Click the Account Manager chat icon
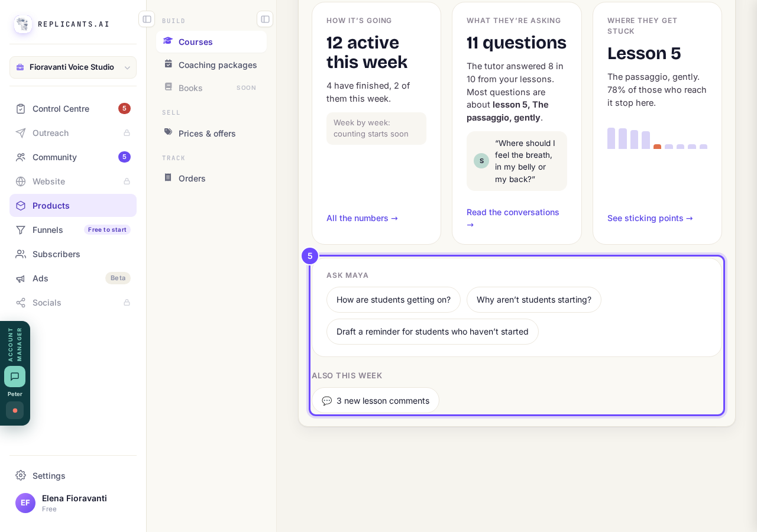Screen dimensions: 757x532 [x=15, y=377]
